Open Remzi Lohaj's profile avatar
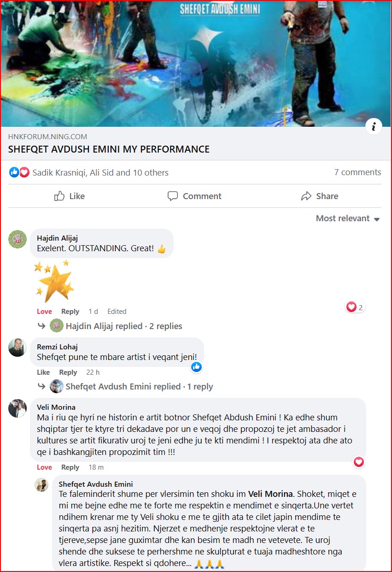 tap(18, 348)
